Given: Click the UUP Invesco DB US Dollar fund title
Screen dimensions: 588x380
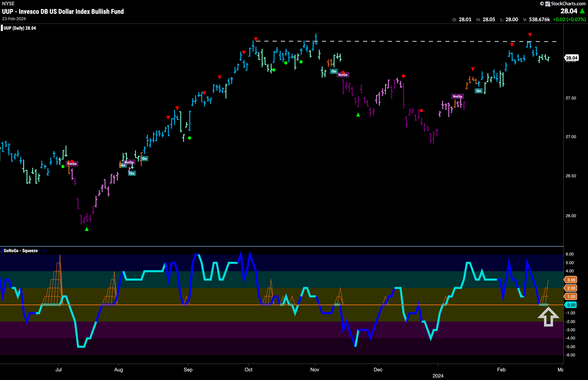Looking at the screenshot, I should [63, 11].
